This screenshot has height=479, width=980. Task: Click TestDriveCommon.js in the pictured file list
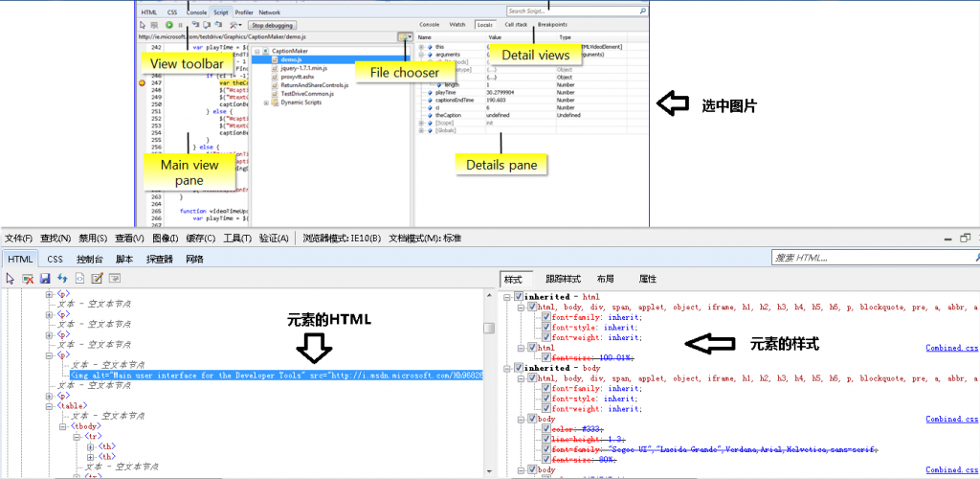click(x=307, y=94)
